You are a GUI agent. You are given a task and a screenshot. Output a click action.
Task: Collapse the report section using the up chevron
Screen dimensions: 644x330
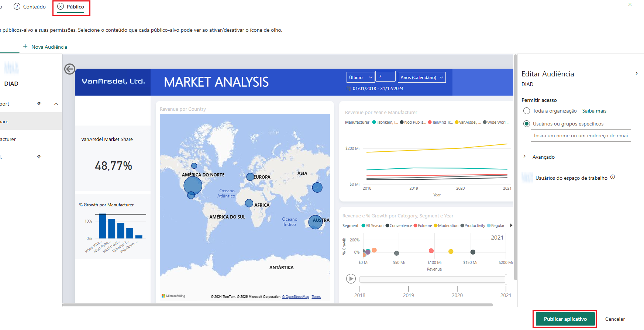point(56,104)
